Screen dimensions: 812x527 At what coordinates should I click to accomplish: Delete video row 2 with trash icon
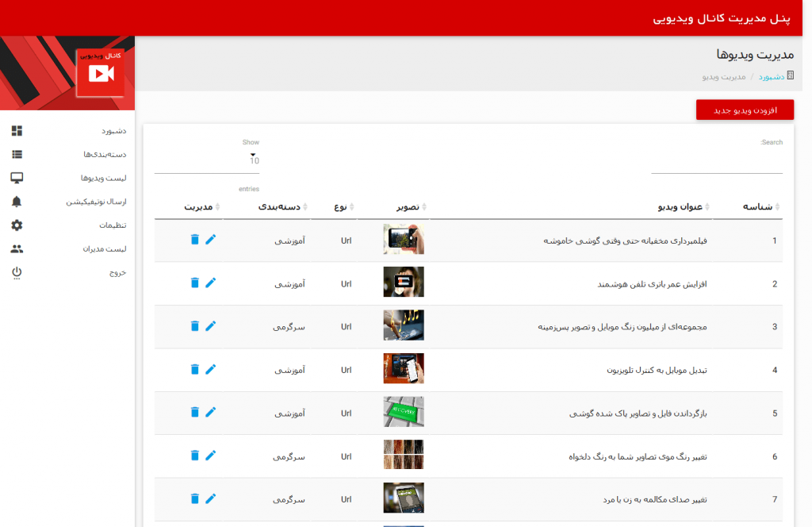click(195, 283)
